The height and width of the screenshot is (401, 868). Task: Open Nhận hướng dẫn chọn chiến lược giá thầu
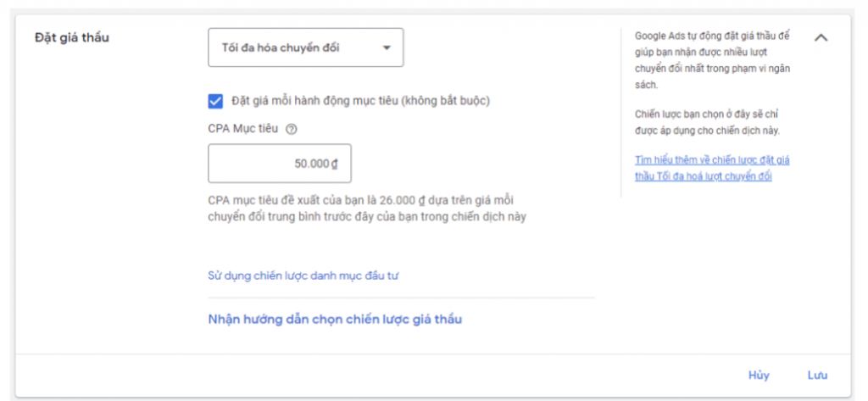coord(335,320)
